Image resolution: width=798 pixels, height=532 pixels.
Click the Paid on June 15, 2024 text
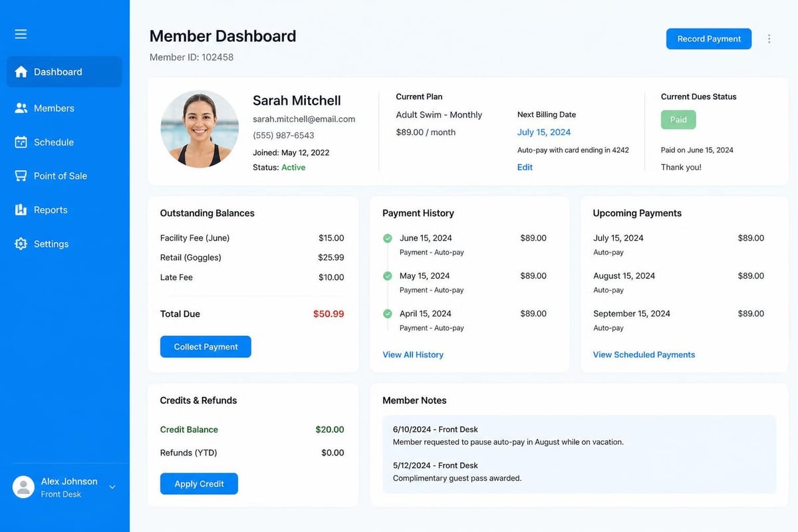click(x=697, y=150)
